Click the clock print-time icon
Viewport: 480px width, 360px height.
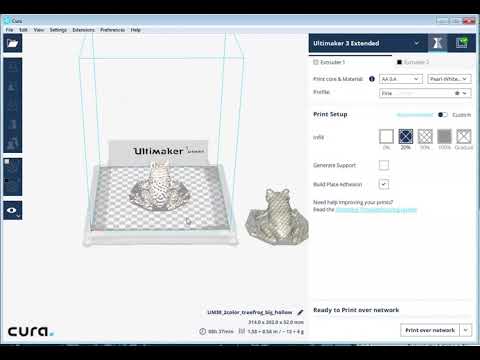point(202,331)
